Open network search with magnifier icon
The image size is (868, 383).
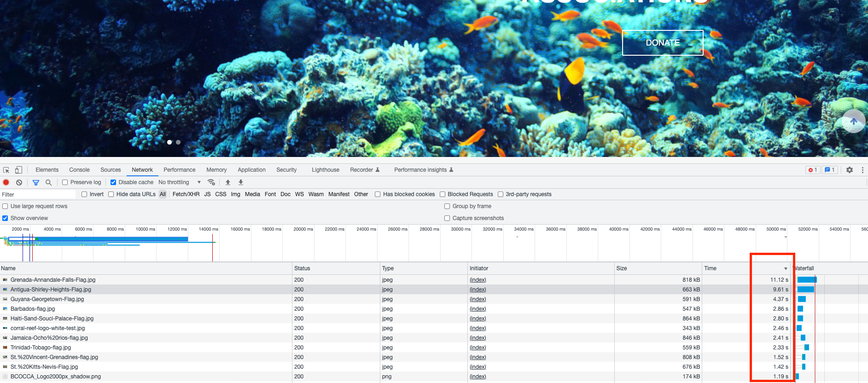tap(48, 182)
